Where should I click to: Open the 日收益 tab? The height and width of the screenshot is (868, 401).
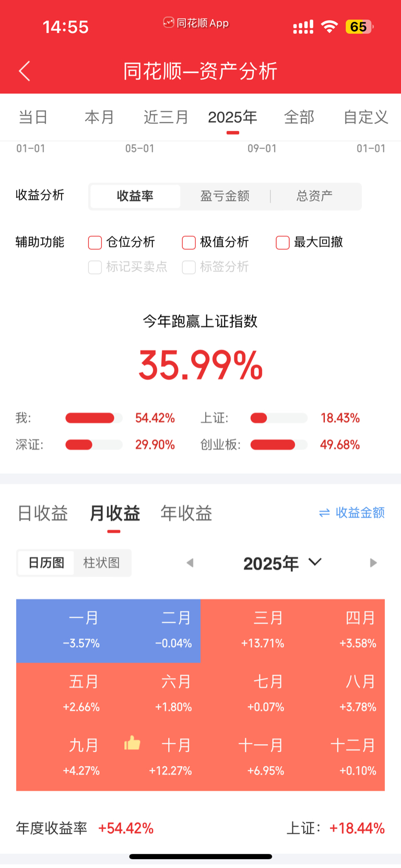click(43, 514)
